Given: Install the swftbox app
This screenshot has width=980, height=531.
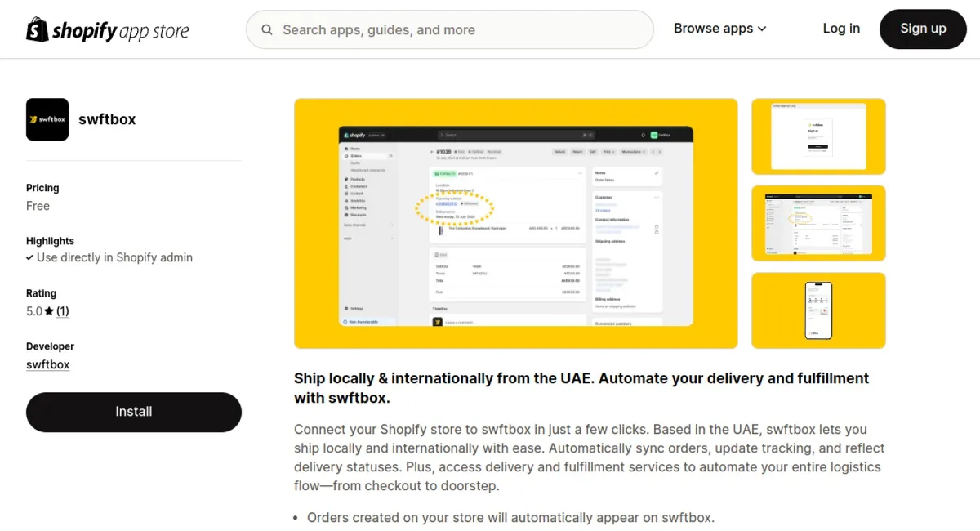Looking at the screenshot, I should pyautogui.click(x=134, y=412).
